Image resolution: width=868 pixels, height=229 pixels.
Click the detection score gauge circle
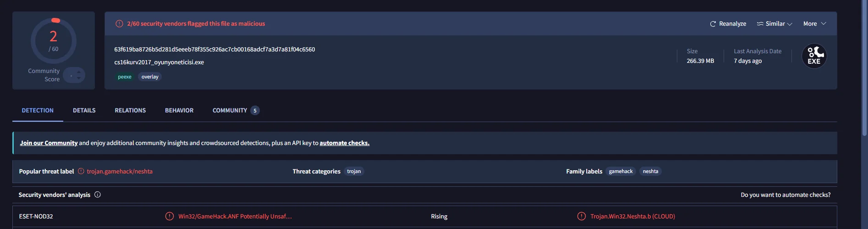tap(54, 41)
